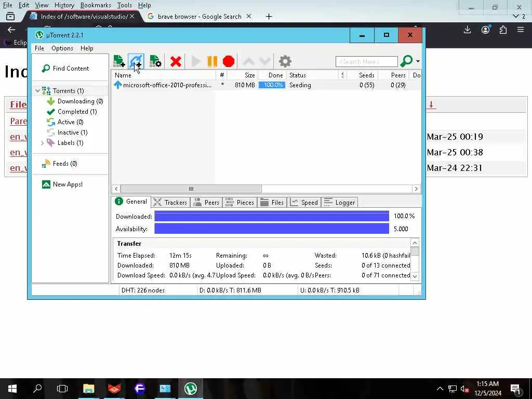Switch to brave browser Google Search tab

click(x=199, y=16)
